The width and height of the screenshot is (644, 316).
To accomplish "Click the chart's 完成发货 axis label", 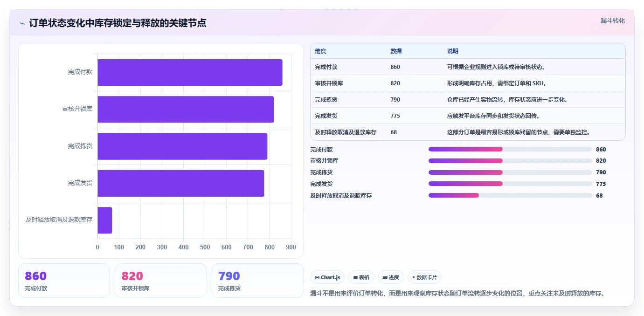I will 80,183.
